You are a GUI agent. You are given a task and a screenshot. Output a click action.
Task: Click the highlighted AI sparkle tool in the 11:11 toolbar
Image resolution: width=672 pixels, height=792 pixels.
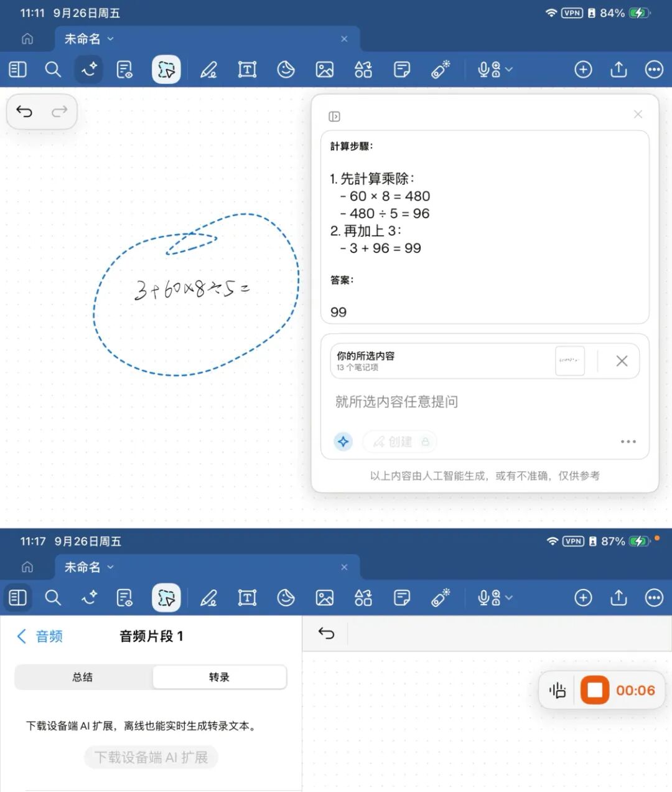point(89,69)
